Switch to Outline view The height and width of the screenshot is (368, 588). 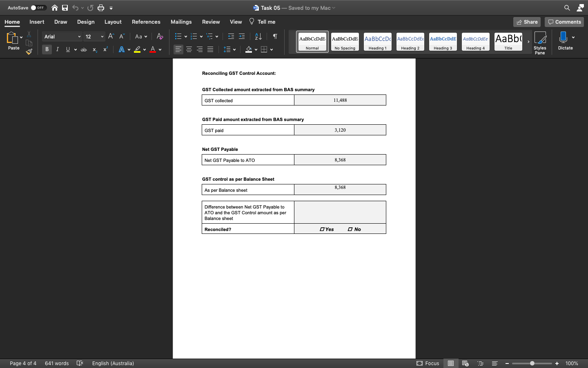pyautogui.click(x=481, y=363)
